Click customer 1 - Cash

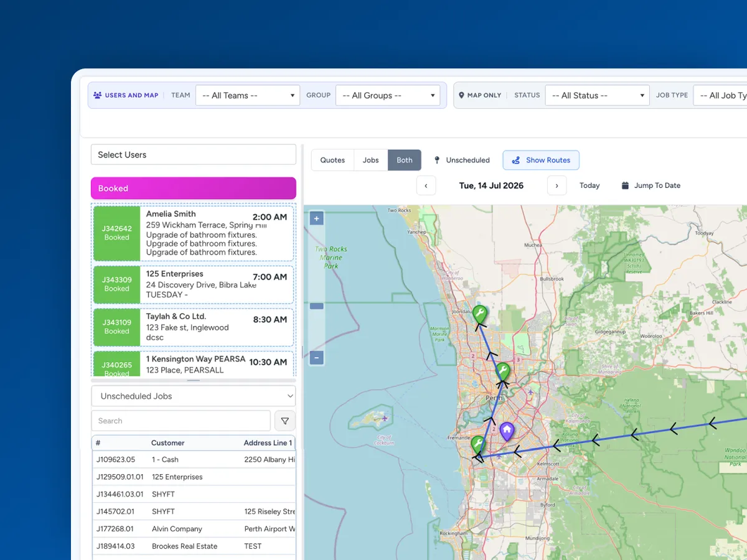[x=165, y=460]
